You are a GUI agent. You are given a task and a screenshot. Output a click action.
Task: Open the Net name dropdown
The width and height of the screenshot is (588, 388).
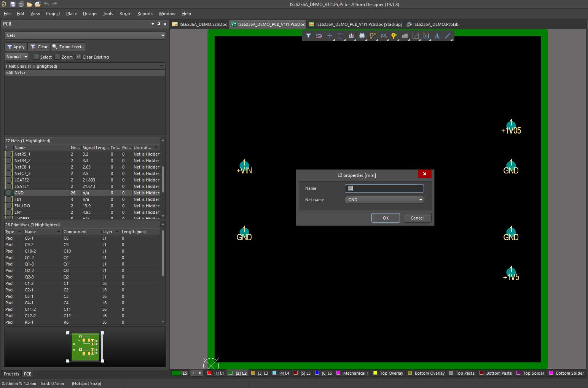[x=421, y=200]
